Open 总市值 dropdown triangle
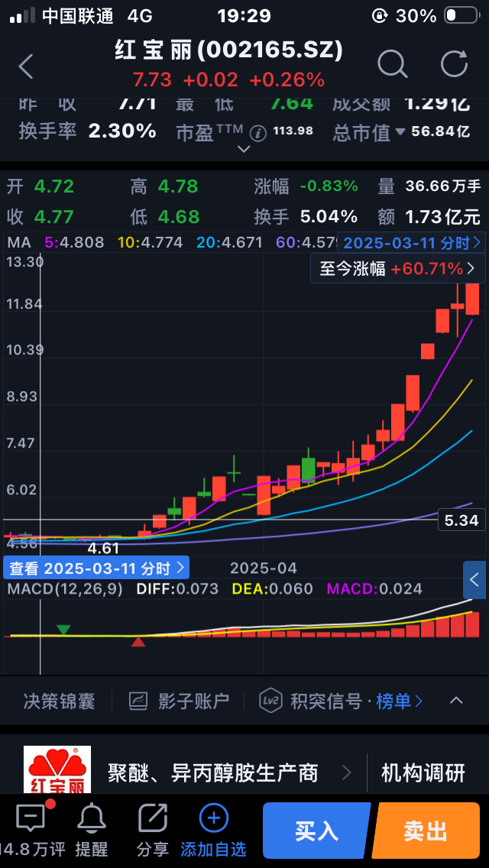This screenshot has height=868, width=489. point(400,132)
